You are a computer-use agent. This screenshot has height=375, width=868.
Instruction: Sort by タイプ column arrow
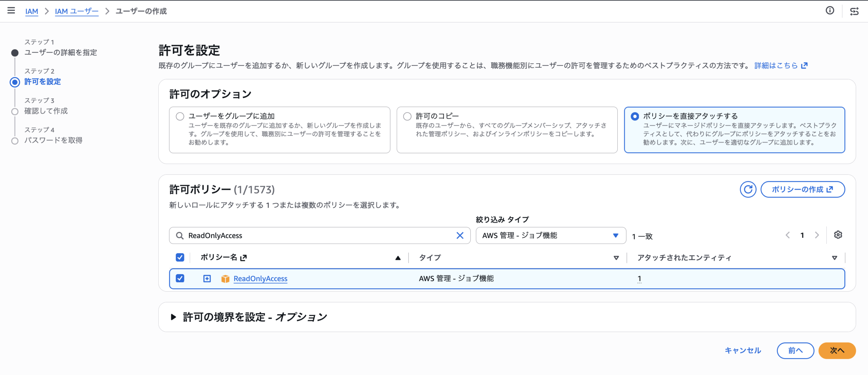[x=616, y=258]
